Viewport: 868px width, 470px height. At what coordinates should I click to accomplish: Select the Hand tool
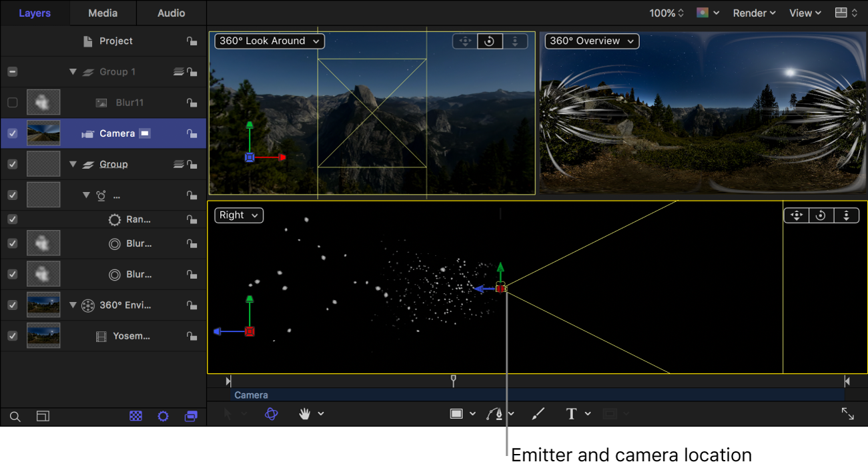(304, 413)
